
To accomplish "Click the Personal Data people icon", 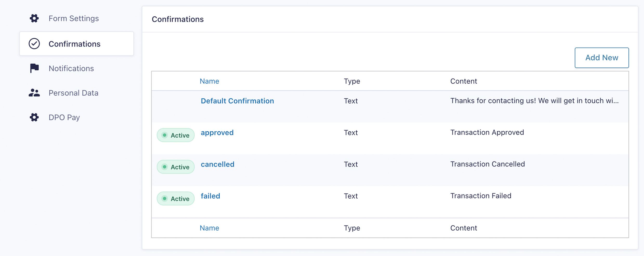I will [34, 93].
